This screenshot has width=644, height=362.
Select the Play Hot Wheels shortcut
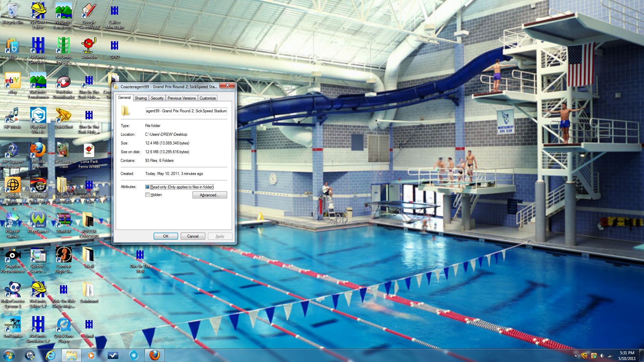(x=38, y=120)
